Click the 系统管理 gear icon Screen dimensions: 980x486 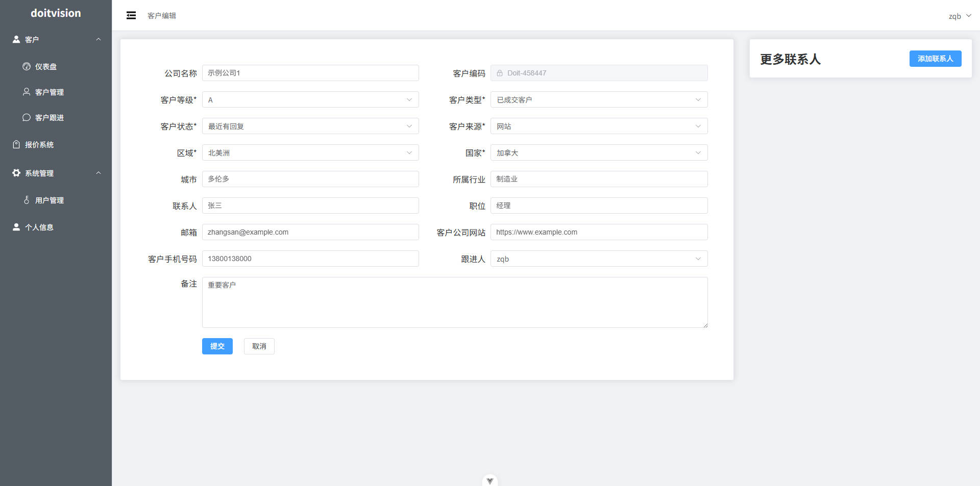coord(16,173)
